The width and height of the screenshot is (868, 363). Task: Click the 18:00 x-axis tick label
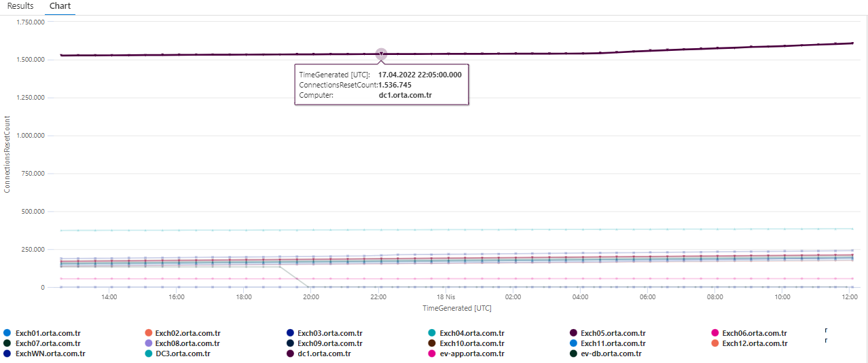tap(244, 297)
